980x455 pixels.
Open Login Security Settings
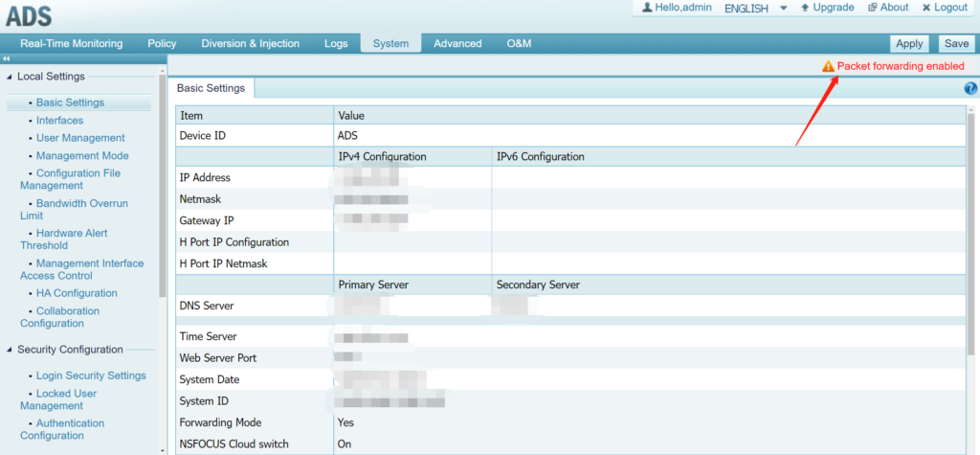coord(91,375)
